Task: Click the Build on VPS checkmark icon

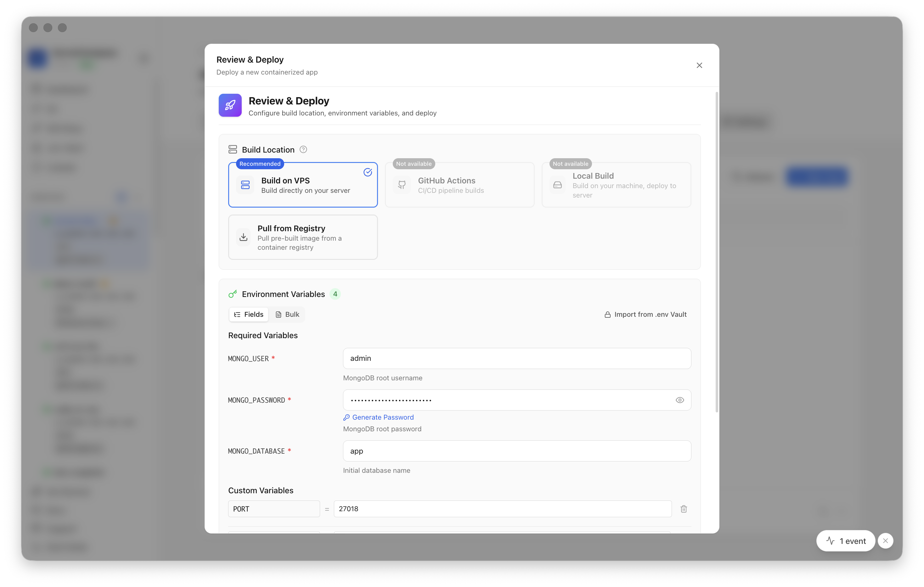Action: click(368, 172)
